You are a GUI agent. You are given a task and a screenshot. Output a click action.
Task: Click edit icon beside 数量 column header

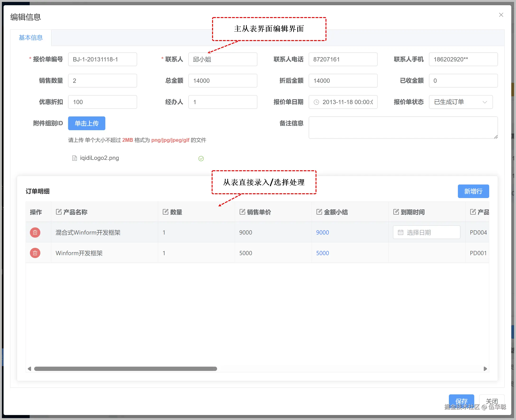[x=165, y=212]
